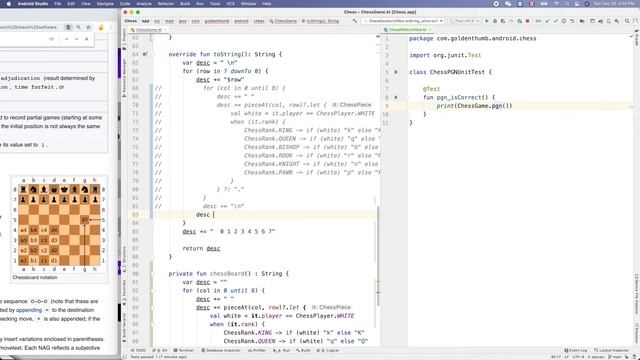640x360 pixels.
Task: Place cursor after 'desc' on line 83
Action: [x=210, y=215]
